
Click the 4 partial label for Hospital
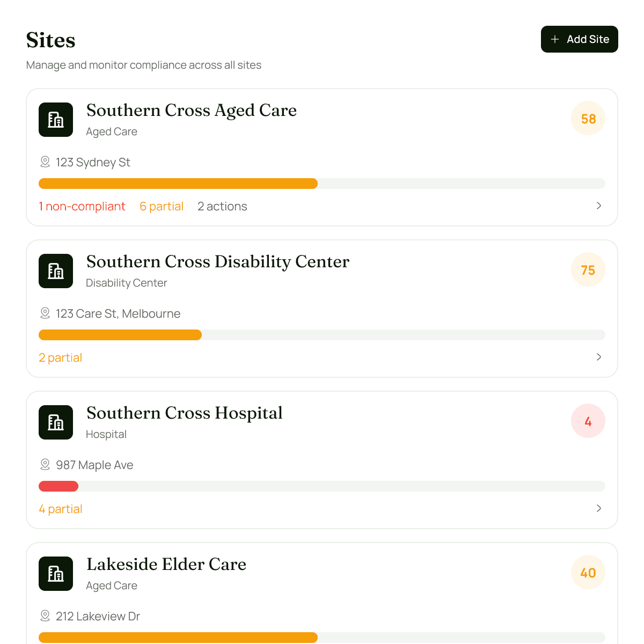tap(60, 509)
